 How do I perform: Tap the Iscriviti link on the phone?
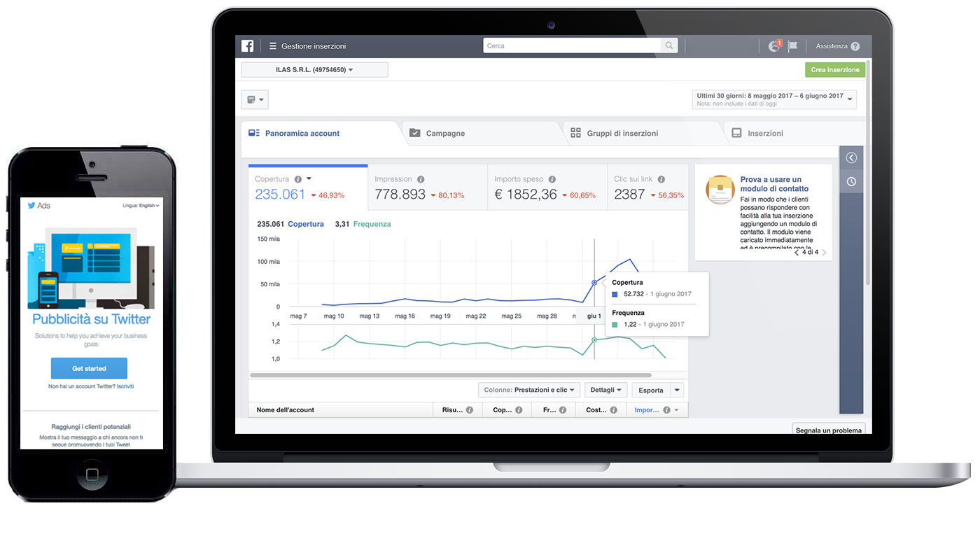[125, 386]
